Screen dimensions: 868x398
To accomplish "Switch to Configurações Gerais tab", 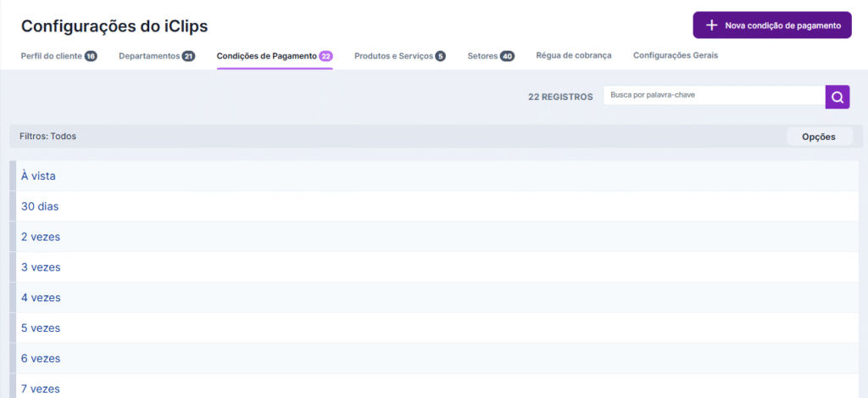I will click(676, 55).
